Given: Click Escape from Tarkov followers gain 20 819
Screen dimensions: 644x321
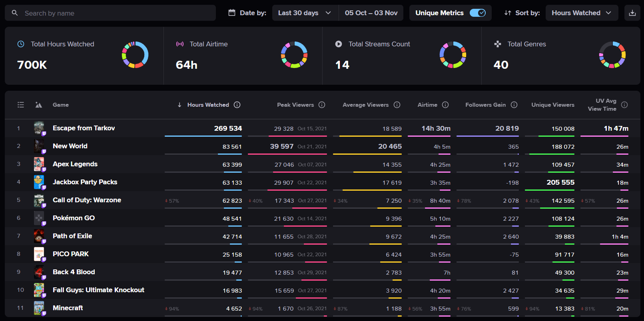Looking at the screenshot, I should coord(507,128).
